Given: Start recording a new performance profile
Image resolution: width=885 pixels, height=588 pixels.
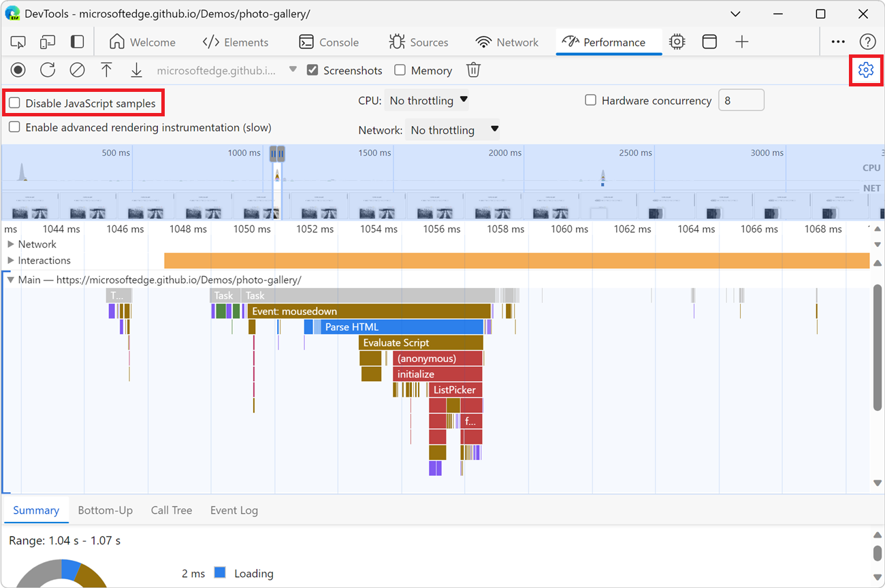Looking at the screenshot, I should (18, 69).
